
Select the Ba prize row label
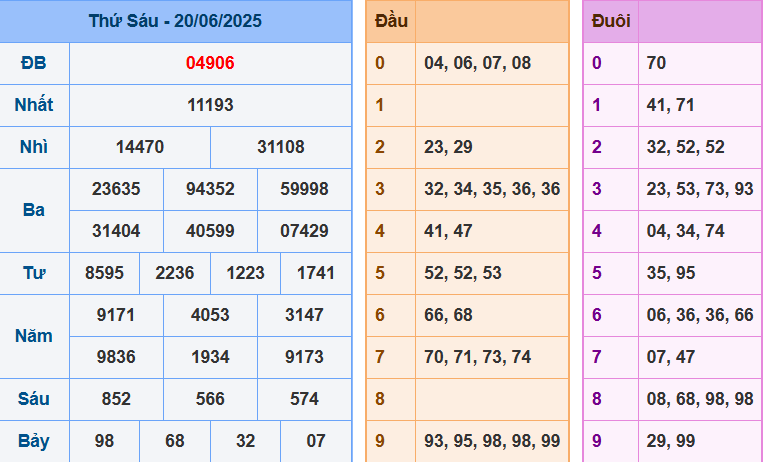(34, 210)
